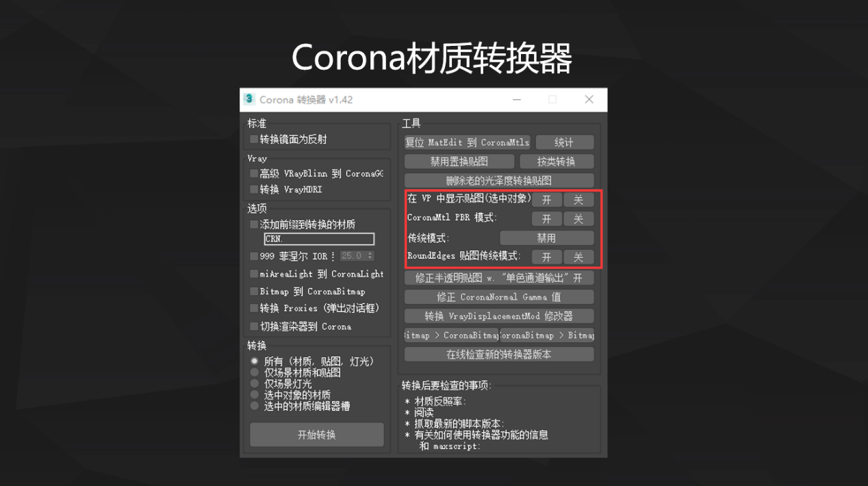Click the 开始转换 button
The width and height of the screenshot is (868, 486).
pyautogui.click(x=316, y=435)
